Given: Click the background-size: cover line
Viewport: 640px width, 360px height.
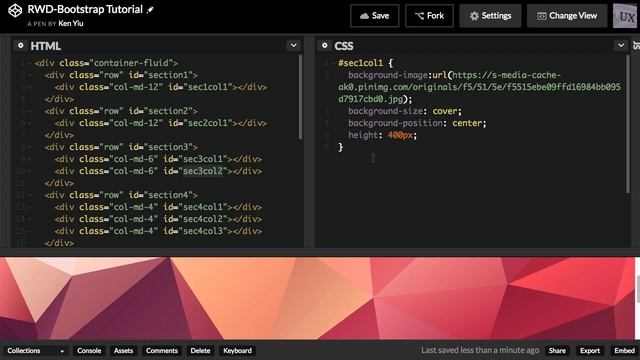Looking at the screenshot, I should [x=404, y=111].
